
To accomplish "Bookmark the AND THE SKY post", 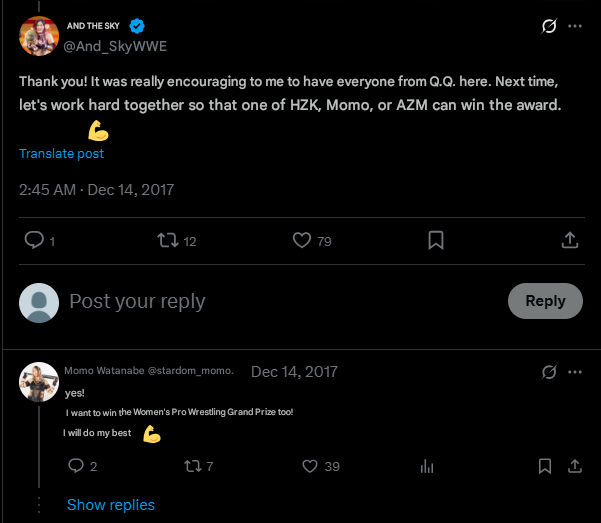I will (436, 240).
